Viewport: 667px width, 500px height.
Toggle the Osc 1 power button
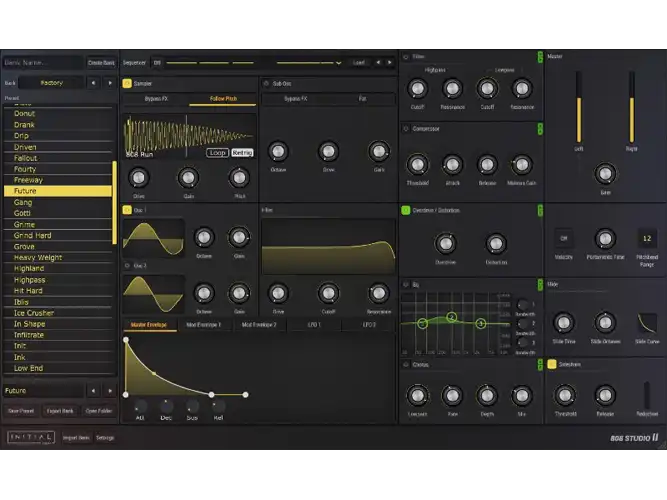[x=127, y=210]
